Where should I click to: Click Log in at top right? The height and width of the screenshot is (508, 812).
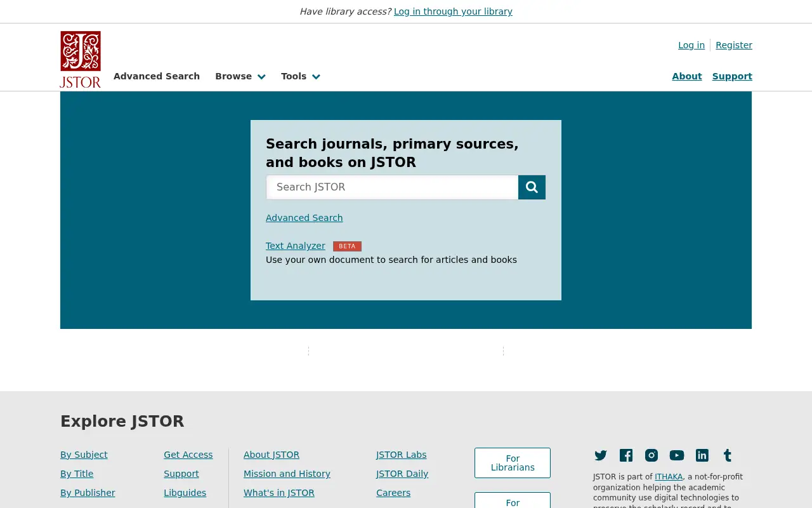click(691, 45)
